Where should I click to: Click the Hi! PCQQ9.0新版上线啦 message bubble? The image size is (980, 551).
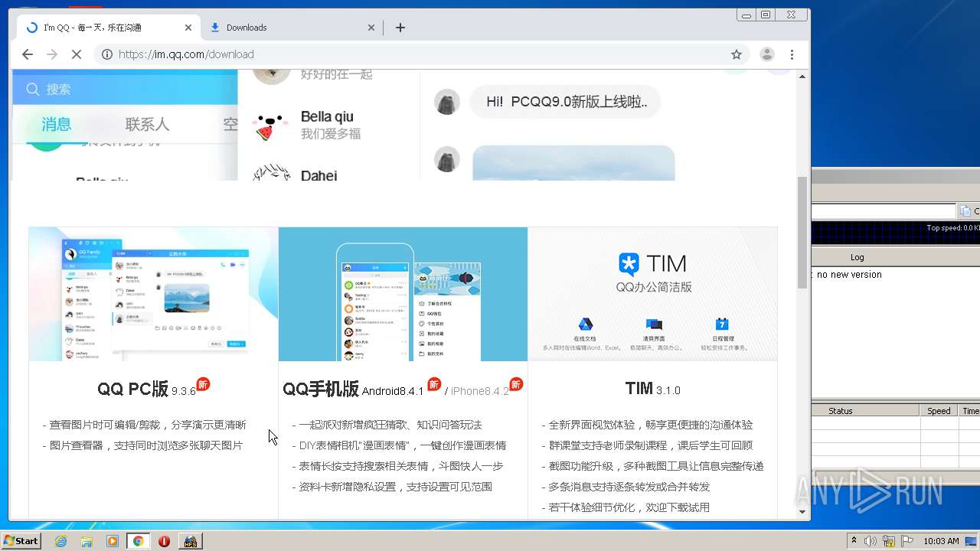click(x=566, y=102)
